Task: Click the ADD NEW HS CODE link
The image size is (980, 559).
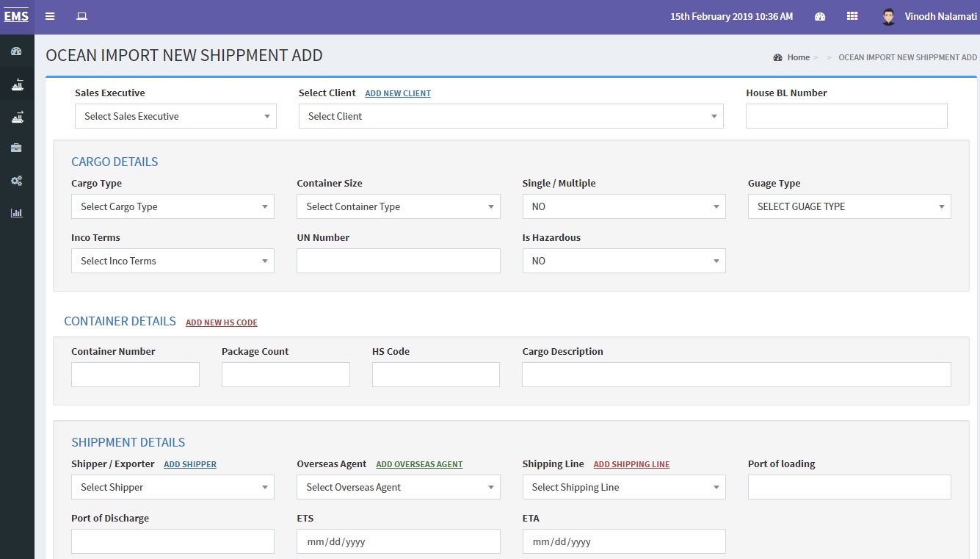Action: click(x=222, y=322)
